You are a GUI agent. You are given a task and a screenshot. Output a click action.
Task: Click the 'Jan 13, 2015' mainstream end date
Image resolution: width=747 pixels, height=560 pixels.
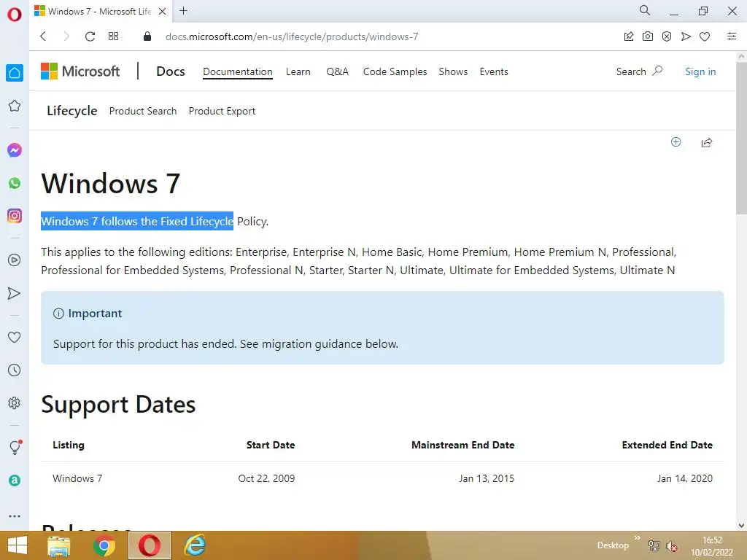coord(487,478)
